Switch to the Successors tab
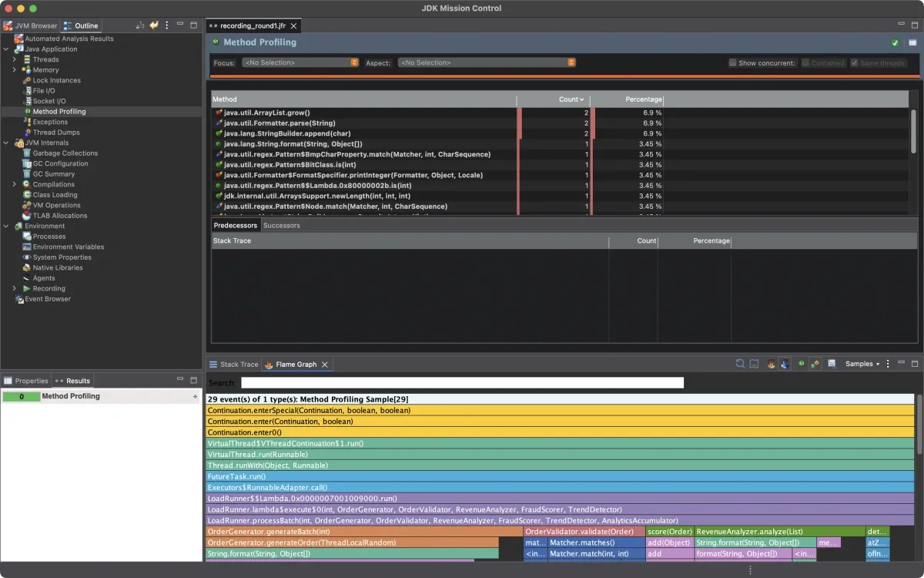The width and height of the screenshot is (924, 578). pyautogui.click(x=282, y=225)
